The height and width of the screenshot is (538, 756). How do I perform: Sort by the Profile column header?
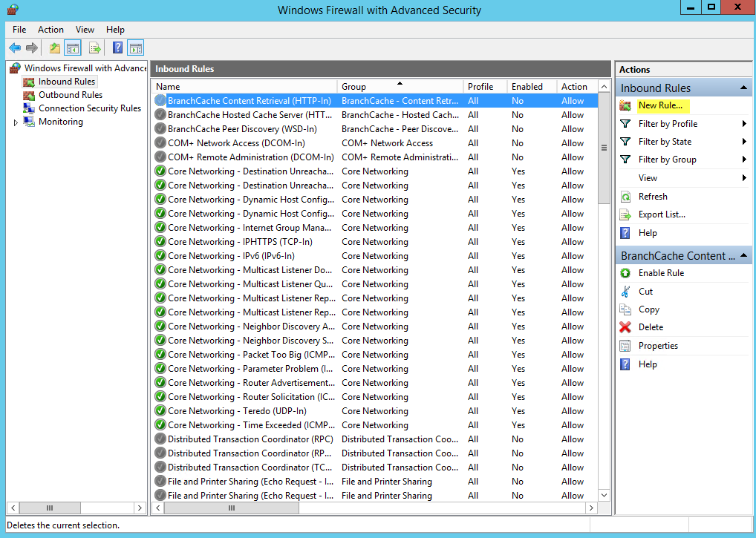[485, 87]
